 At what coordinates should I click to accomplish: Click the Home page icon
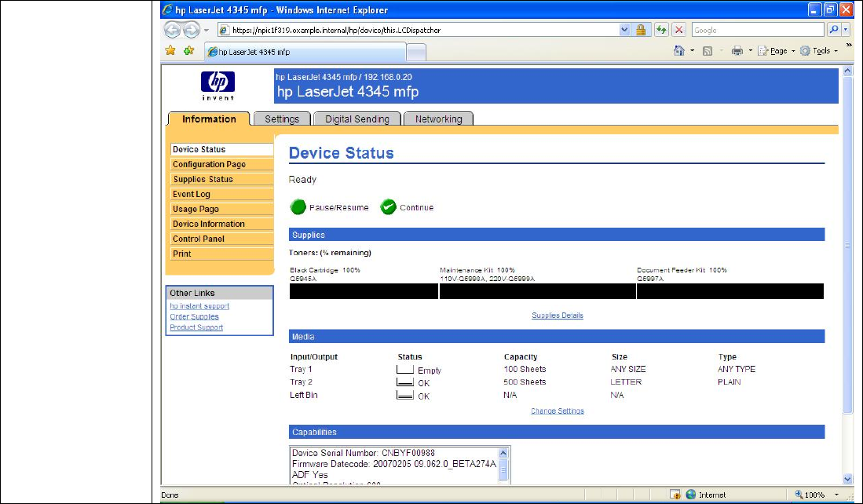click(x=679, y=50)
